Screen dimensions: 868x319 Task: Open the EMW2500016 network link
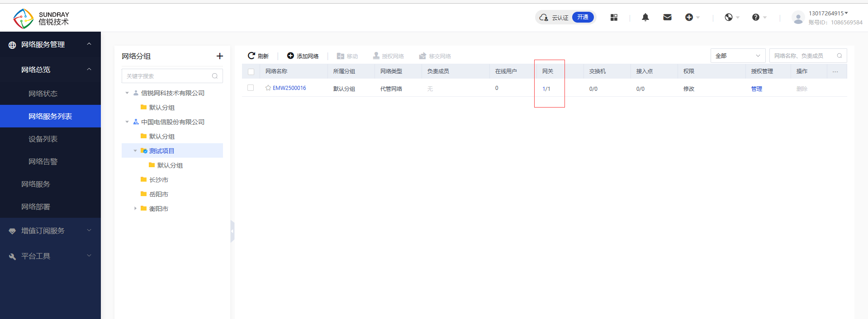[289, 88]
